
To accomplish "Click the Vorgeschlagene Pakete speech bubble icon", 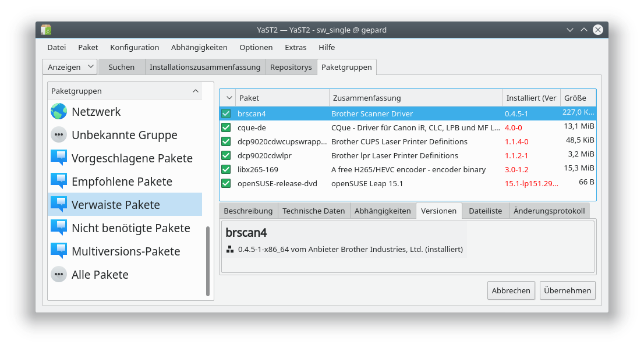I will [59, 158].
